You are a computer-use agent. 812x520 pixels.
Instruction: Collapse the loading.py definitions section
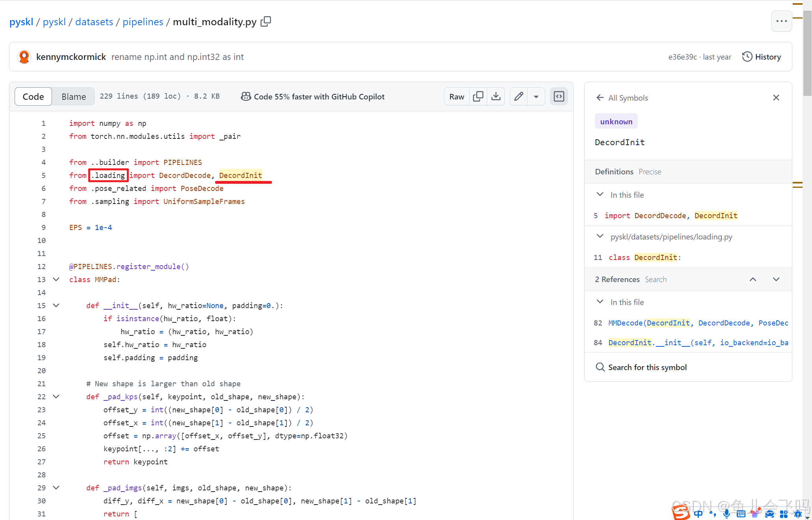[600, 236]
